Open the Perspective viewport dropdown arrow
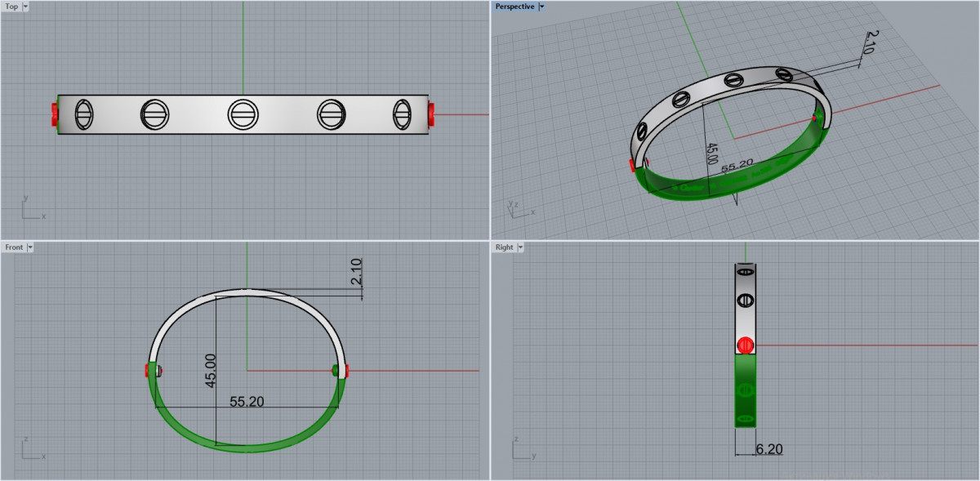The image size is (980, 481). pos(542,6)
